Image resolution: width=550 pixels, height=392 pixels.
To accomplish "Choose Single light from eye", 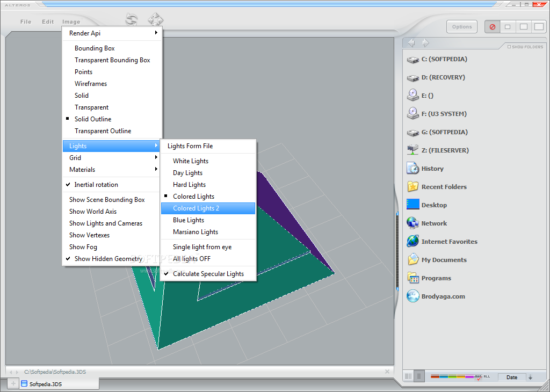I will point(208,247).
